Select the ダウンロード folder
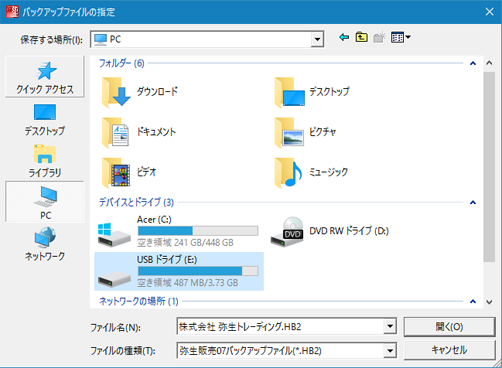This screenshot has width=502, height=368. tap(140, 92)
